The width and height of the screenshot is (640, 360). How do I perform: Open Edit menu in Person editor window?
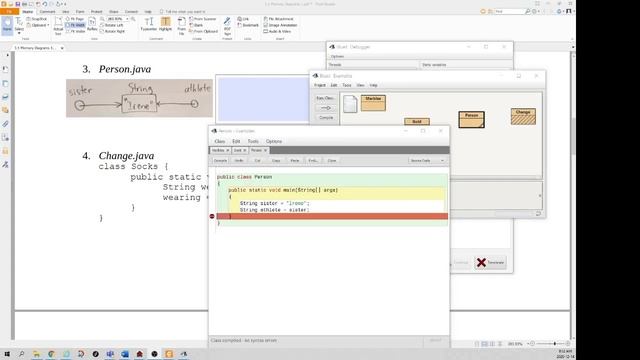coord(236,141)
